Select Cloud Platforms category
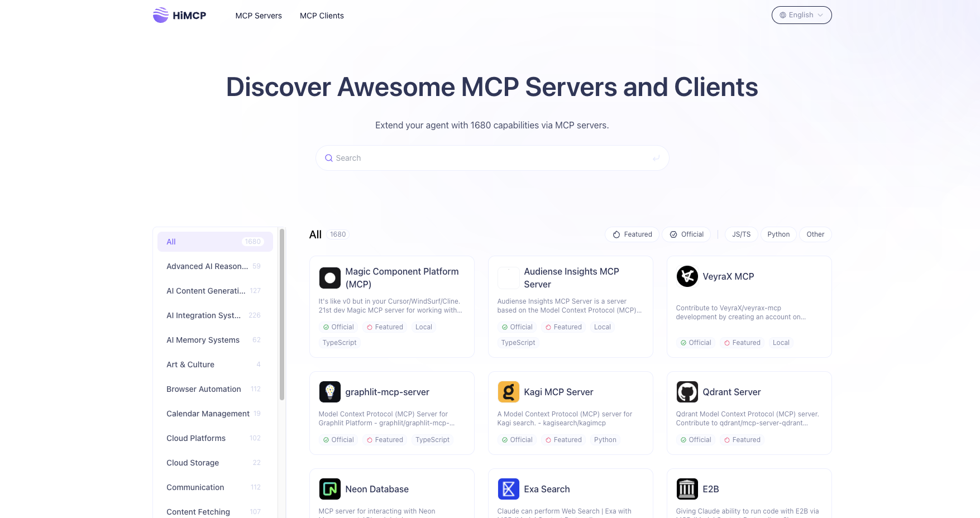This screenshot has height=518, width=980. point(215,438)
